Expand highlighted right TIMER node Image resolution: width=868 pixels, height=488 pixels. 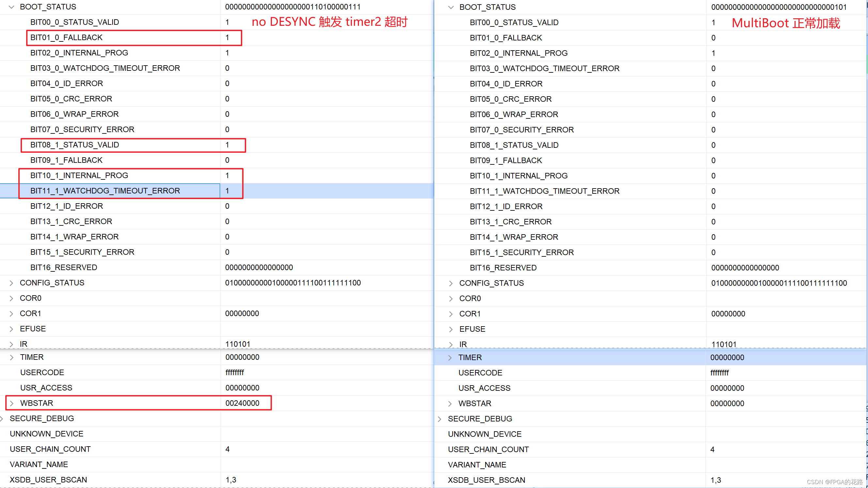450,358
